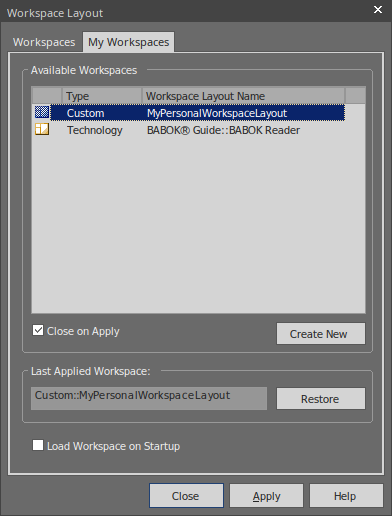Enable Load Workspace on Startup
Screen dimensions: 392x516
[x=38, y=445]
